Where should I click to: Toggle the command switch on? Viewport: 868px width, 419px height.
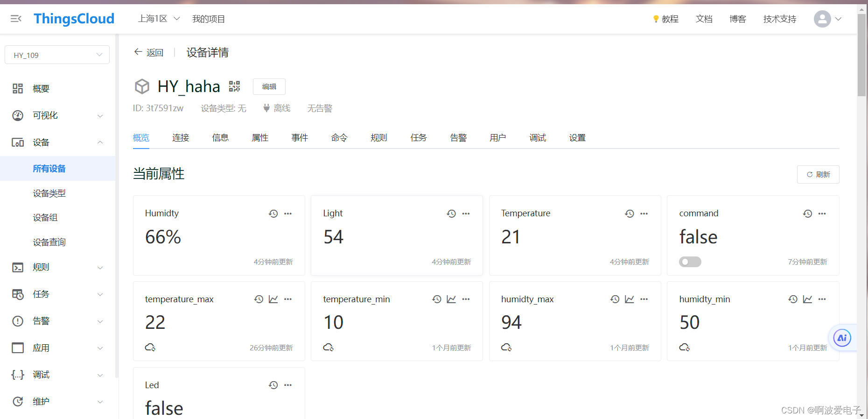[690, 262]
